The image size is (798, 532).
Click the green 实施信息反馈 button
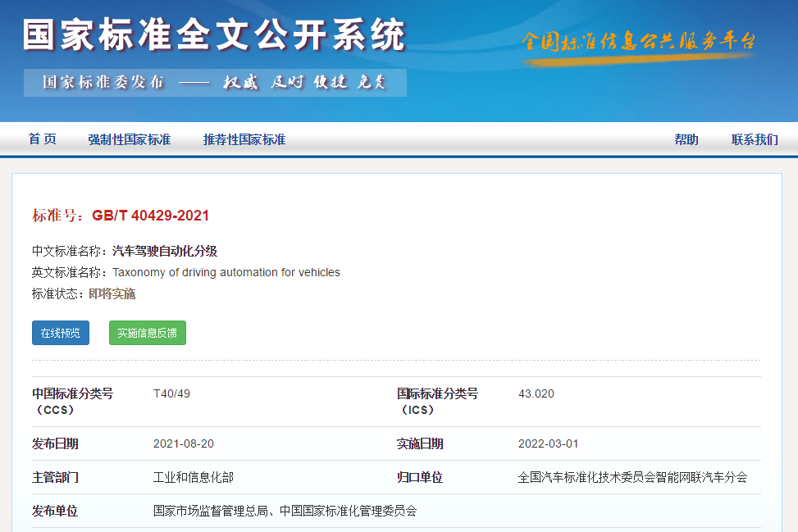tap(148, 333)
